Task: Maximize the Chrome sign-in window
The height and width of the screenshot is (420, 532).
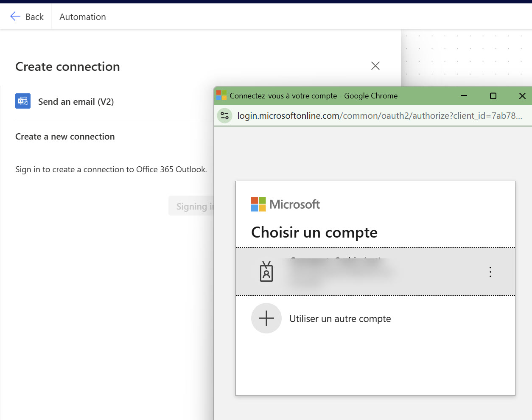Action: 493,96
